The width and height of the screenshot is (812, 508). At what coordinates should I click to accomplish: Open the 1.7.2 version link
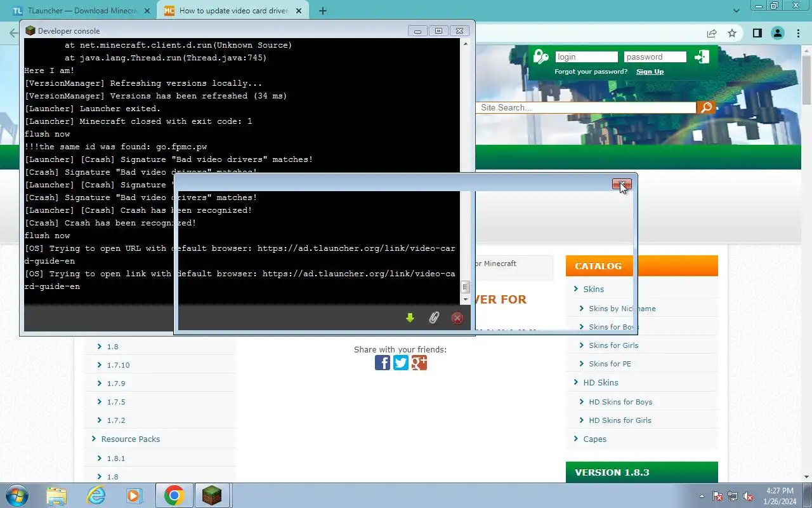(116, 420)
